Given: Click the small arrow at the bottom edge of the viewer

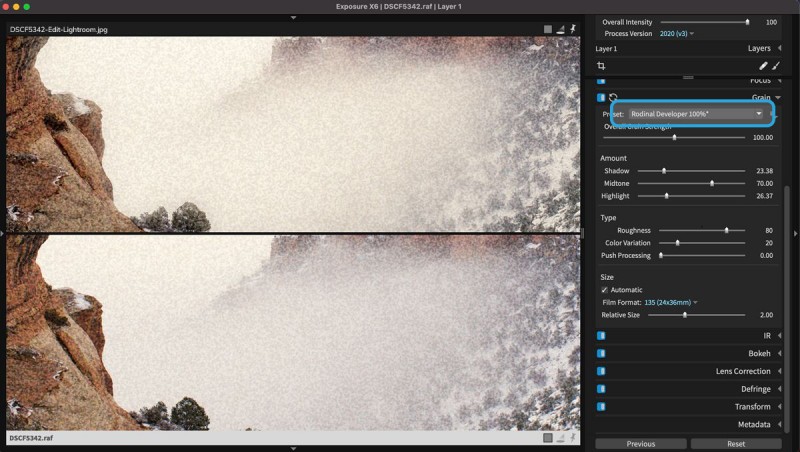Looking at the screenshot, I should (293, 449).
